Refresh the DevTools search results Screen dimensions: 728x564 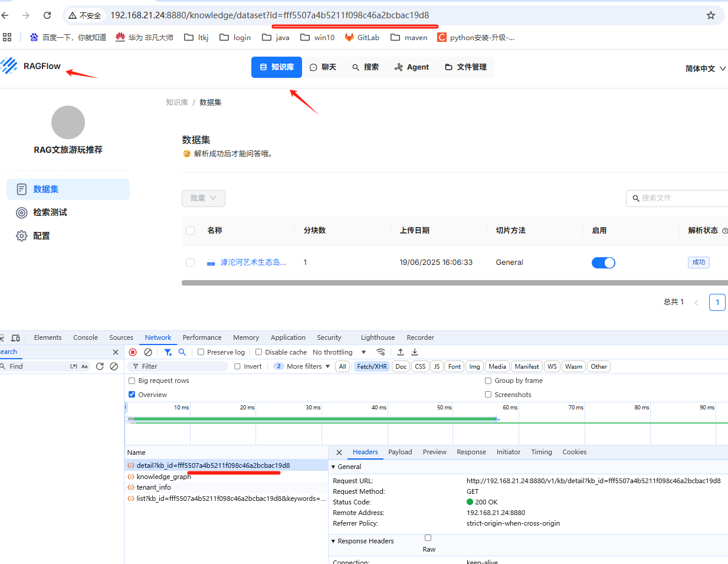point(100,366)
